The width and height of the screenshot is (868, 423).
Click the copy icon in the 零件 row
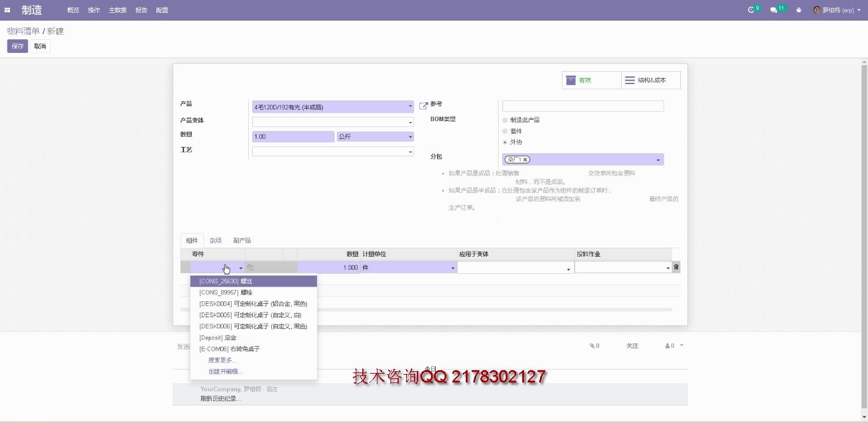click(250, 267)
